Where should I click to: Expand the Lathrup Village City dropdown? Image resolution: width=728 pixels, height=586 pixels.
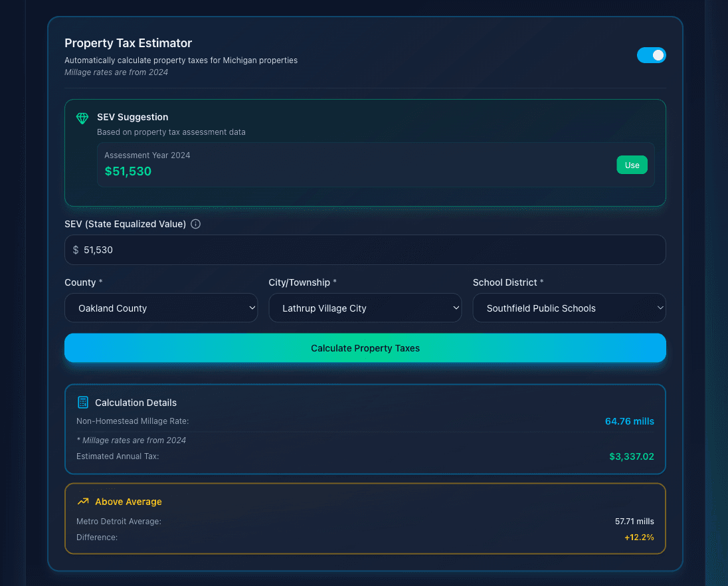[365, 308]
